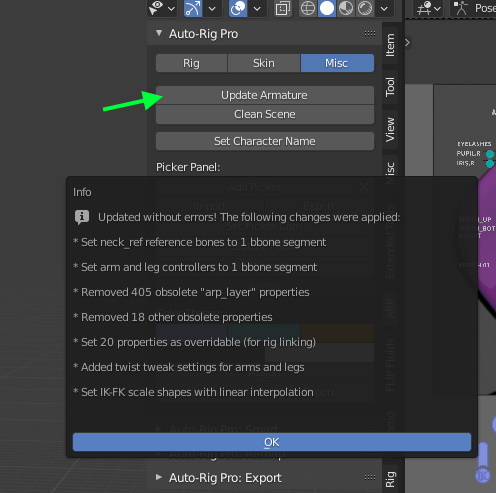The image size is (496, 493).
Task: Click the region expand arrow right of sidebar
Action: pos(407,43)
